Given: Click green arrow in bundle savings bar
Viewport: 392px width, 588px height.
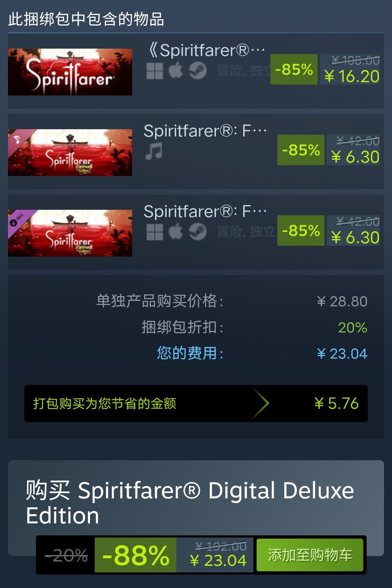Looking at the screenshot, I should (x=261, y=404).
